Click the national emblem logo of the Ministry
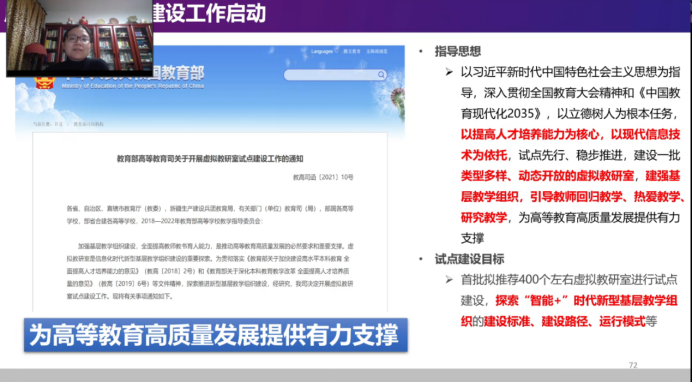The image size is (693, 382). (45, 82)
